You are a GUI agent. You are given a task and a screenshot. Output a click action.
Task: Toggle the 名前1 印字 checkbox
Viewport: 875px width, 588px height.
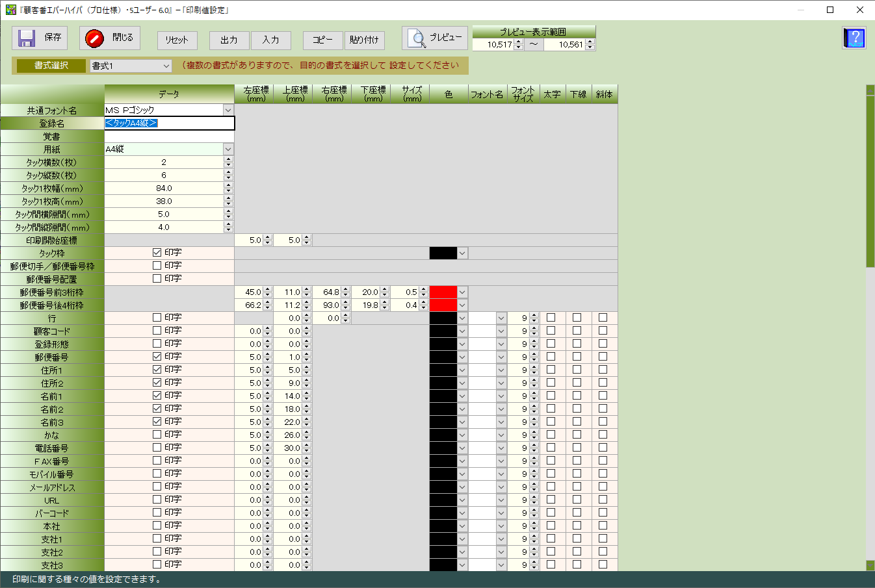point(157,396)
